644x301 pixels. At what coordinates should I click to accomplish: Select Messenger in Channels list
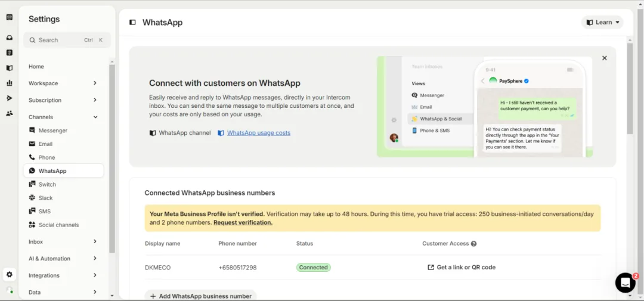pyautogui.click(x=53, y=131)
